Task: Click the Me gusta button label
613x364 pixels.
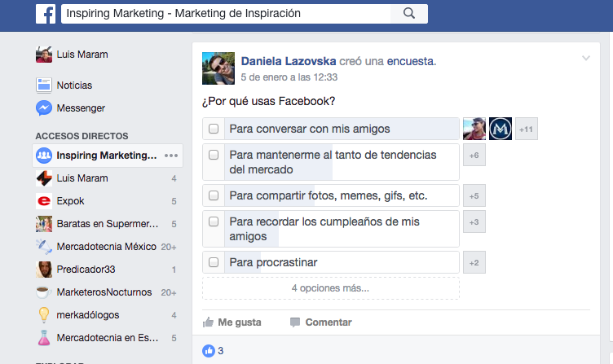Action: 240,322
